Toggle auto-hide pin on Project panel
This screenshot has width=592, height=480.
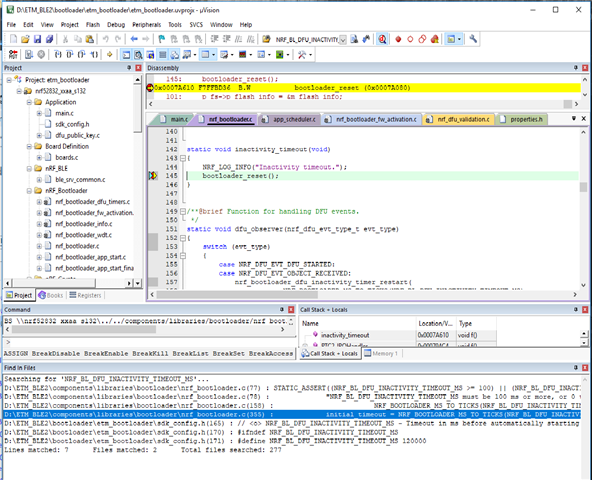(129, 68)
